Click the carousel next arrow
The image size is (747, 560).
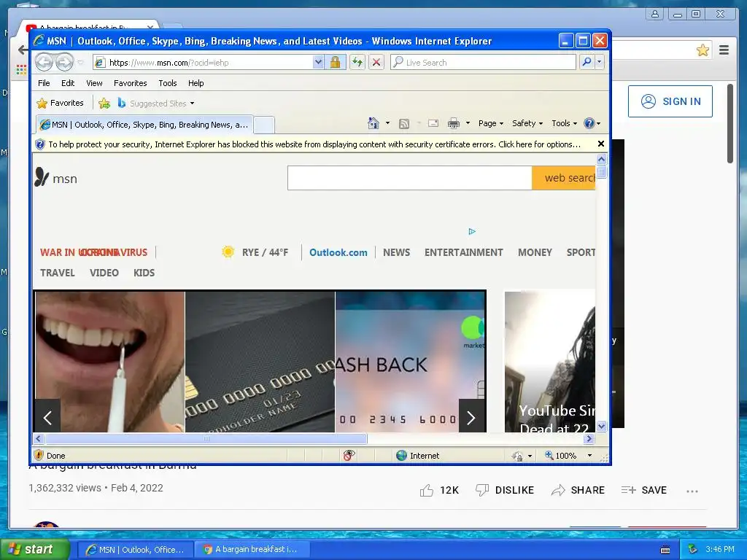click(x=471, y=418)
